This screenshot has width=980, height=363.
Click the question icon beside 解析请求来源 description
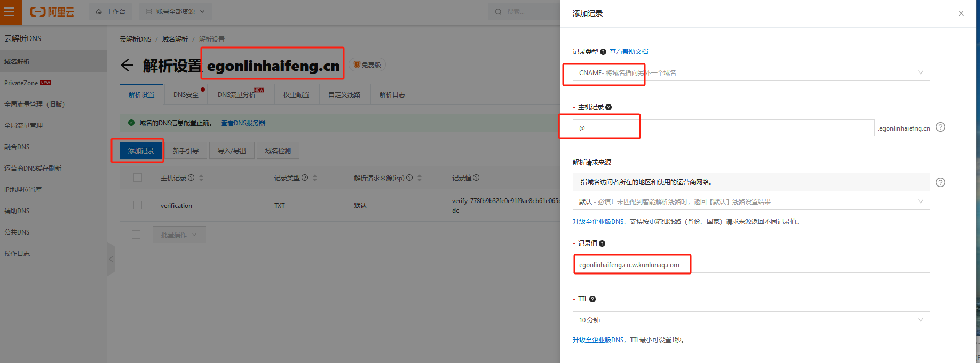click(941, 182)
